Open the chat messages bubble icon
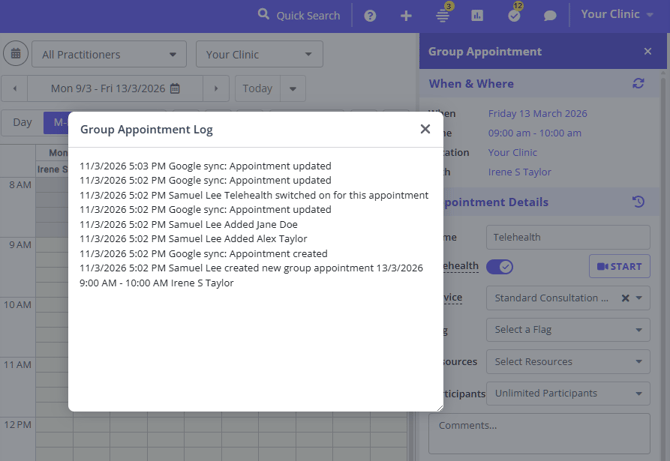Viewport: 670px width, 461px height. coord(550,15)
